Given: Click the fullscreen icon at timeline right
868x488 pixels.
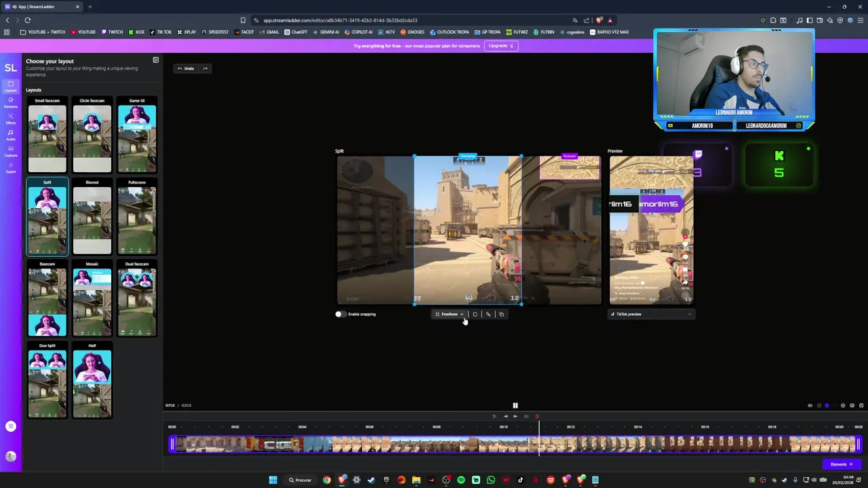Looking at the screenshot, I should 861,405.
